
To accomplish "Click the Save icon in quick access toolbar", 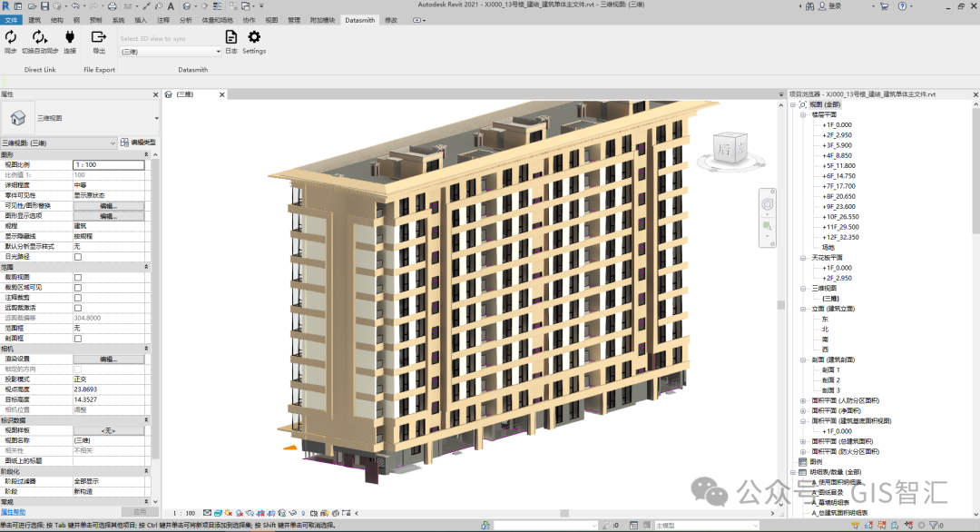I will [x=44, y=6].
